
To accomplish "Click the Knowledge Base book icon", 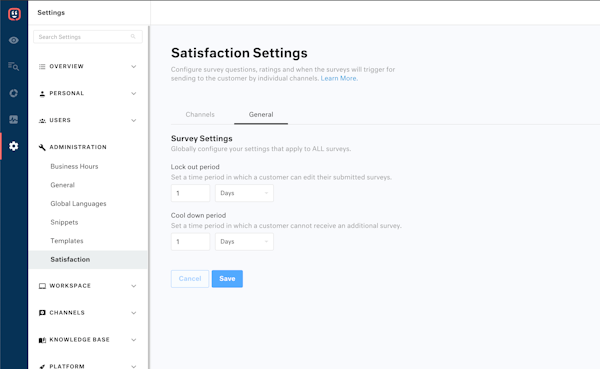I will pos(42,340).
